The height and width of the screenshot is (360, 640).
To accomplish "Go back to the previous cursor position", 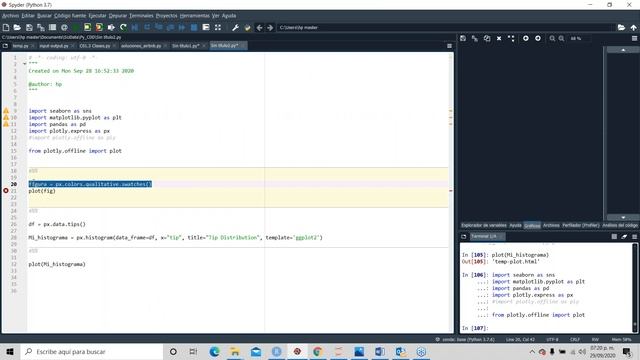I will (x=259, y=27).
